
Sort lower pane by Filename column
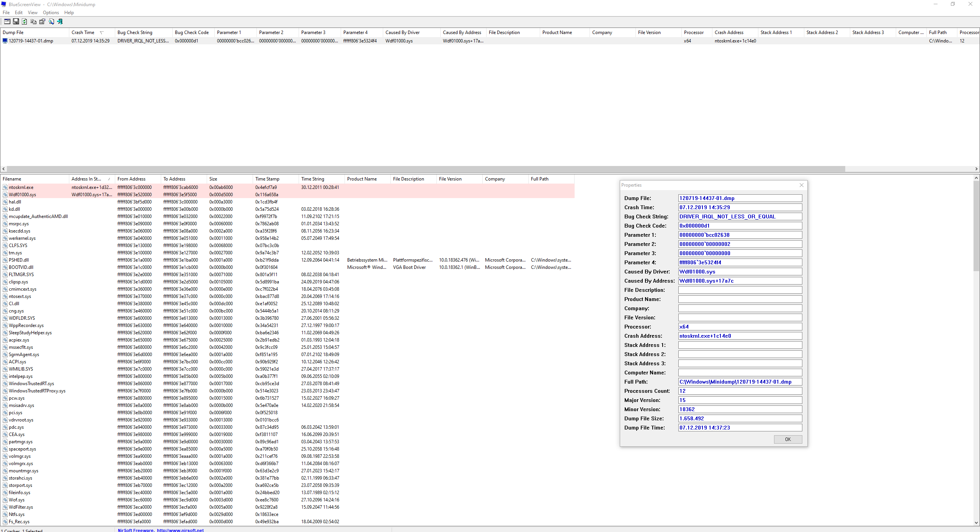(x=12, y=179)
